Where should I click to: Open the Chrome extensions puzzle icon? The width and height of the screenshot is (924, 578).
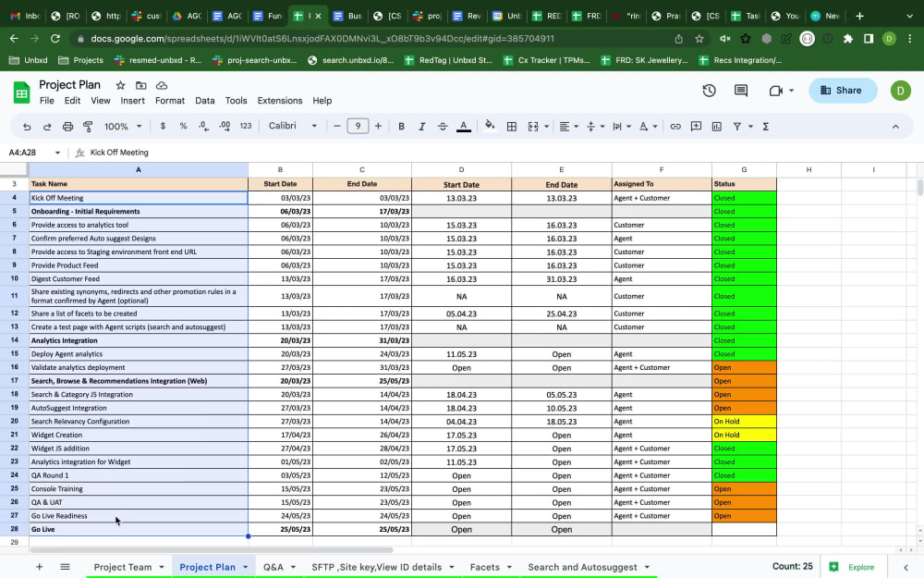click(x=848, y=38)
